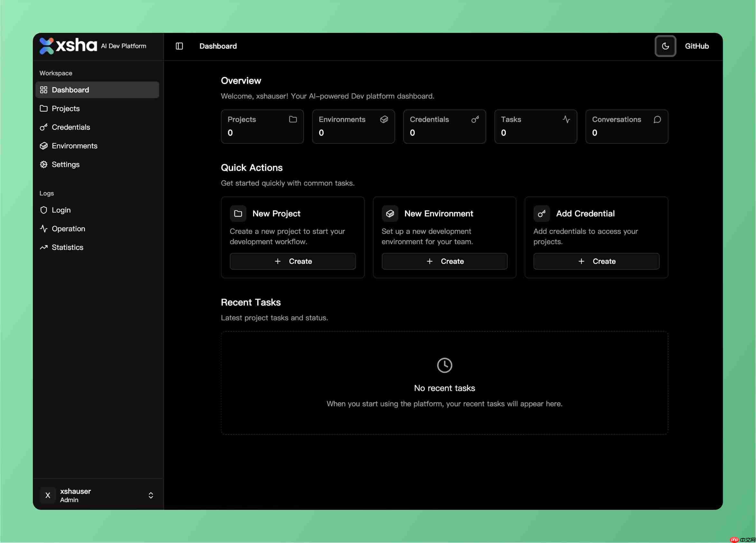Screen dimensions: 756x543
Task: Click Create under New Project
Action: coord(293,261)
